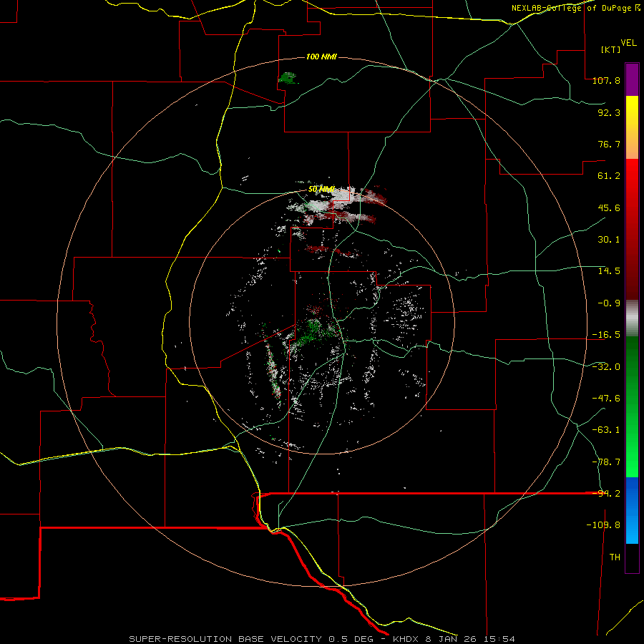Click the 14.5 velocity scale value

pos(609,271)
